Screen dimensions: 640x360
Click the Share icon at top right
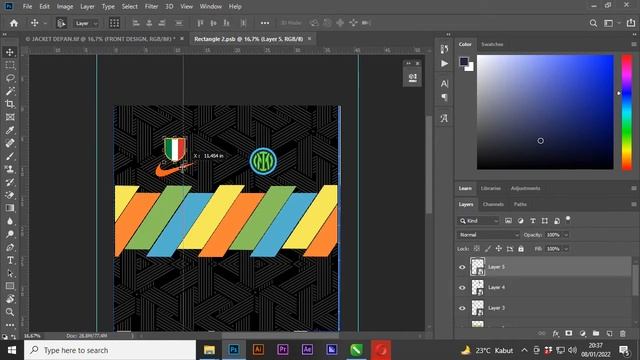(x=631, y=23)
